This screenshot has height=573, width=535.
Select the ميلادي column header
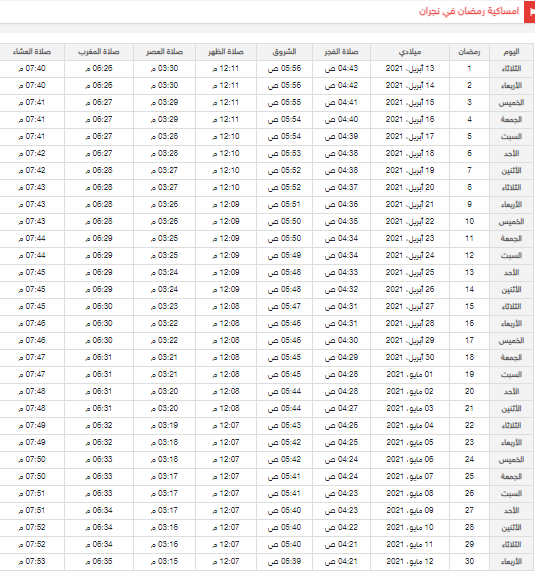tap(410, 52)
